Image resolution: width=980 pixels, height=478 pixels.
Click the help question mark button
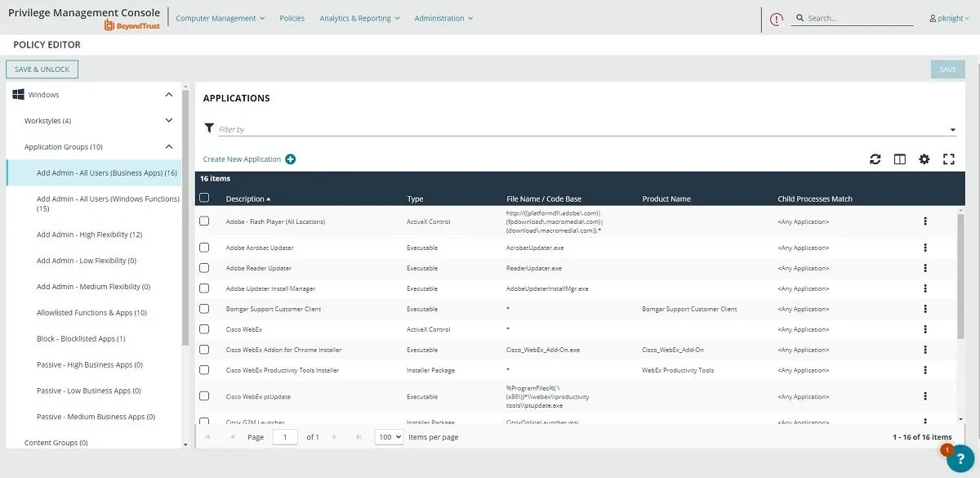point(961,459)
